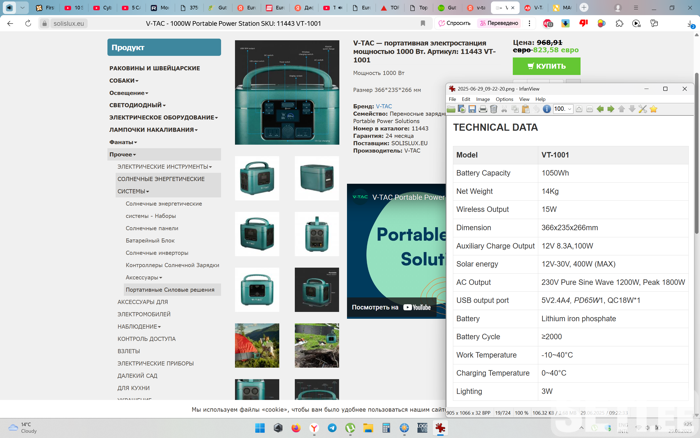This screenshot has height=438, width=700.
Task: Open IrfanView File menu
Action: [x=452, y=99]
